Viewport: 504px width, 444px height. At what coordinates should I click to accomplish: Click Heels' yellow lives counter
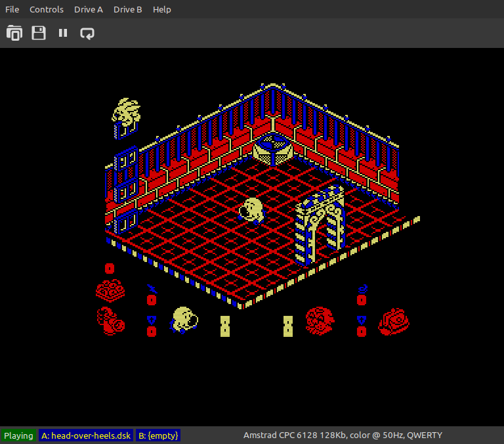tap(288, 326)
